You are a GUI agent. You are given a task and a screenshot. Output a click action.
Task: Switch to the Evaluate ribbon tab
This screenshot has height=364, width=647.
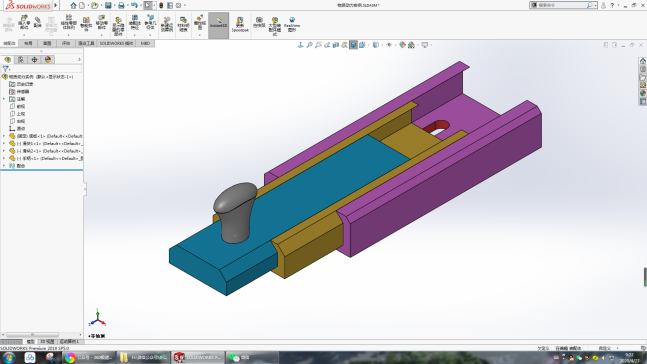66,43
